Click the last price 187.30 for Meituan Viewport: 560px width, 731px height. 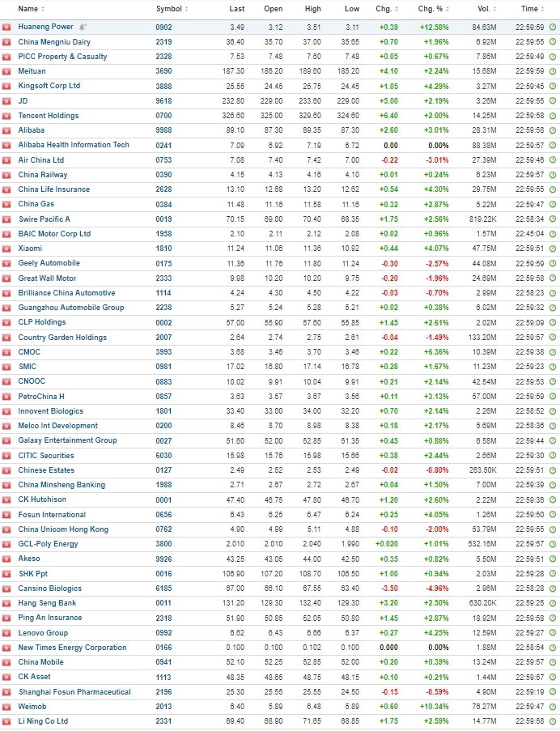pos(233,71)
